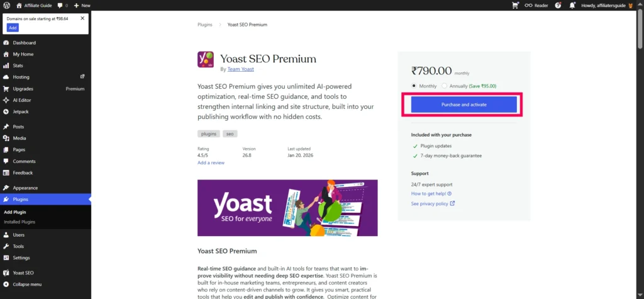Screen dimensions: 644x299
Task: Click the help question mark icon
Action: 558,5
